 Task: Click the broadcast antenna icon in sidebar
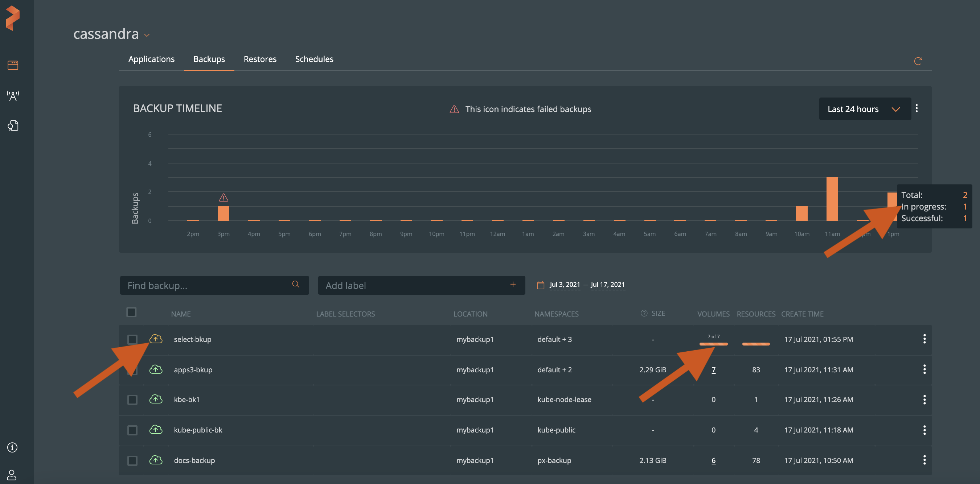point(13,95)
